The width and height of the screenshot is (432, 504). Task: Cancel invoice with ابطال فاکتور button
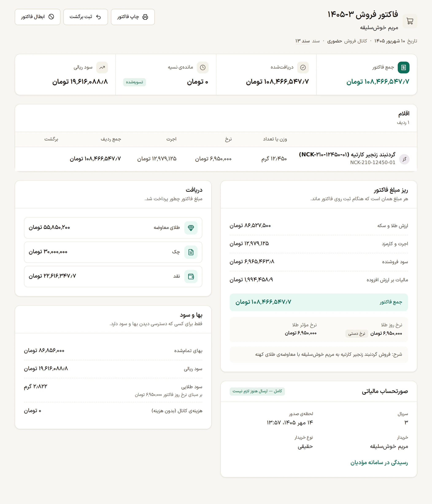[x=38, y=17]
